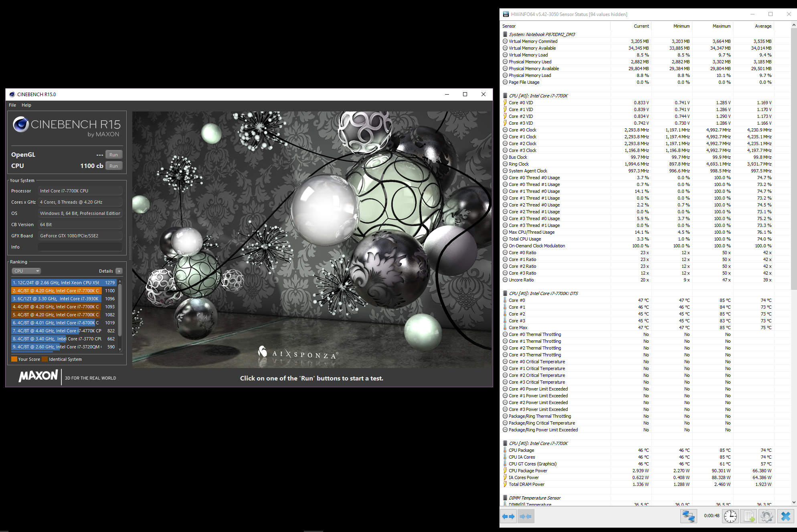Click the CPU [#0] Intel Core i7-7700K DTS header
This screenshot has height=532, width=797.
tap(543, 293)
